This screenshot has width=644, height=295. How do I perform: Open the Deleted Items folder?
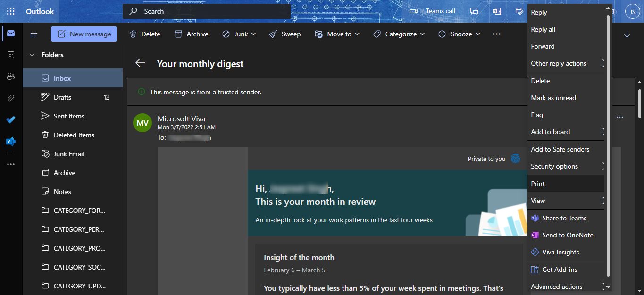click(73, 135)
